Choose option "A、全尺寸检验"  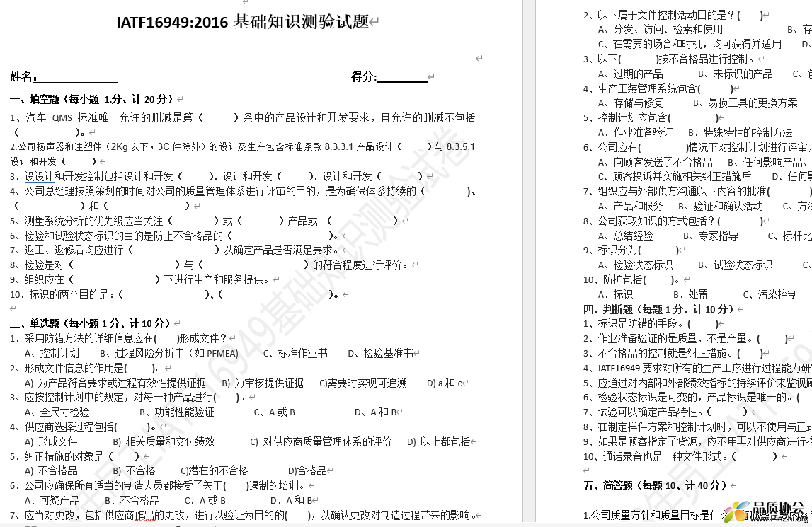pos(57,412)
